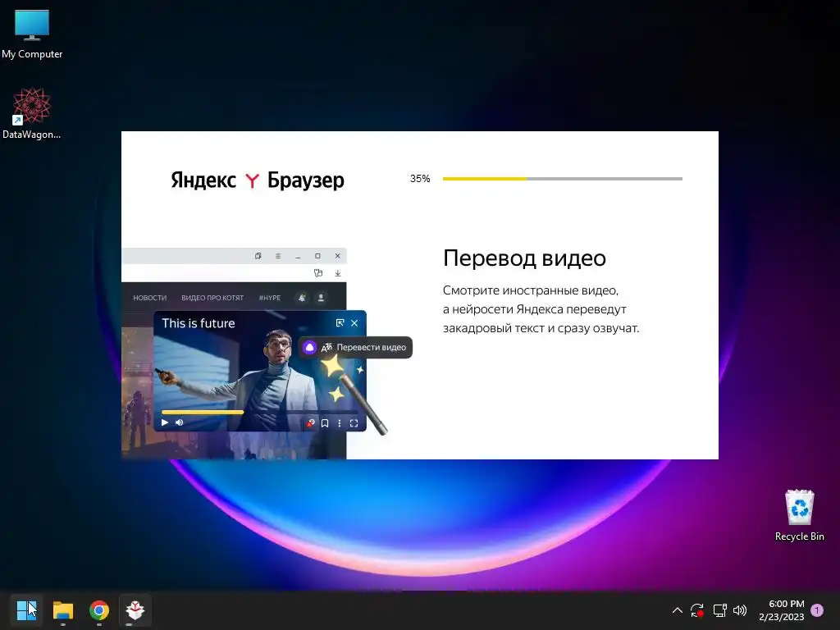Click the 'Перевод видео' heading
840x630 pixels.
524,258
